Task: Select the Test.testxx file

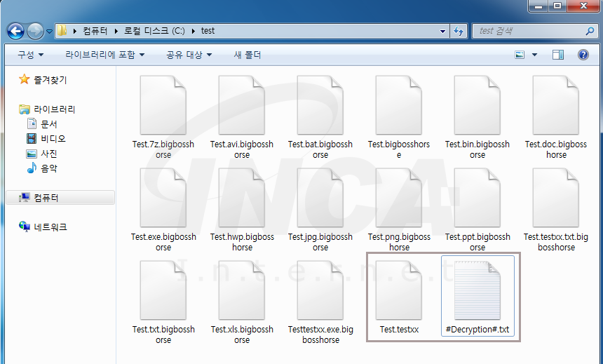Action: tap(399, 297)
